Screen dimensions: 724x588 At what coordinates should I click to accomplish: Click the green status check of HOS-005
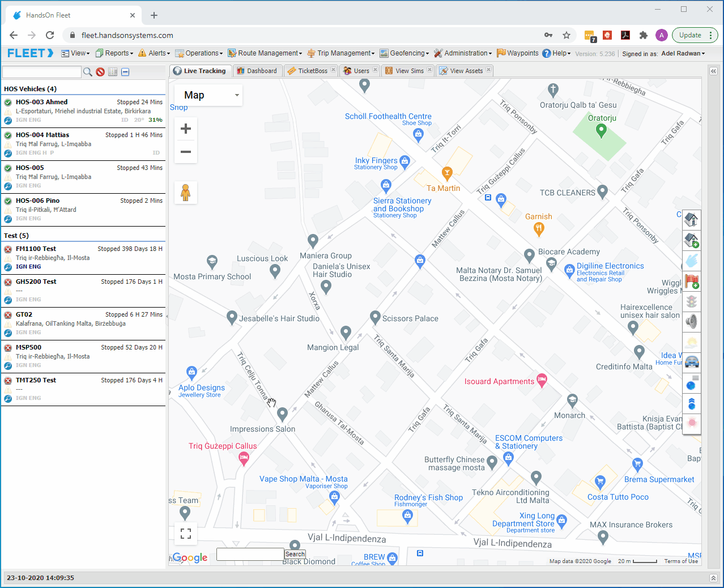8,168
